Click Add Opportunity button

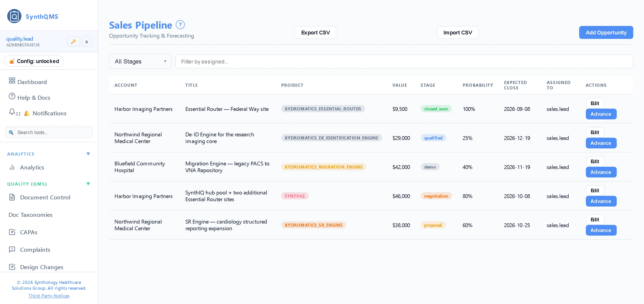606,32
